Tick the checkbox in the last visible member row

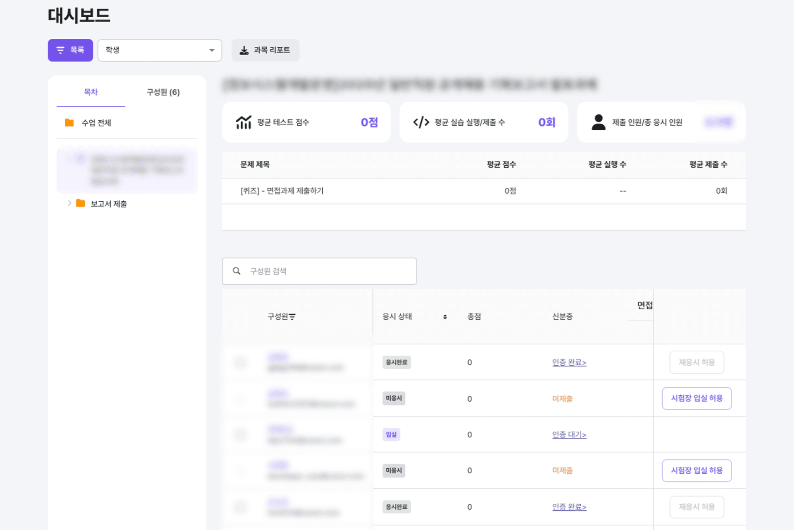coord(240,506)
